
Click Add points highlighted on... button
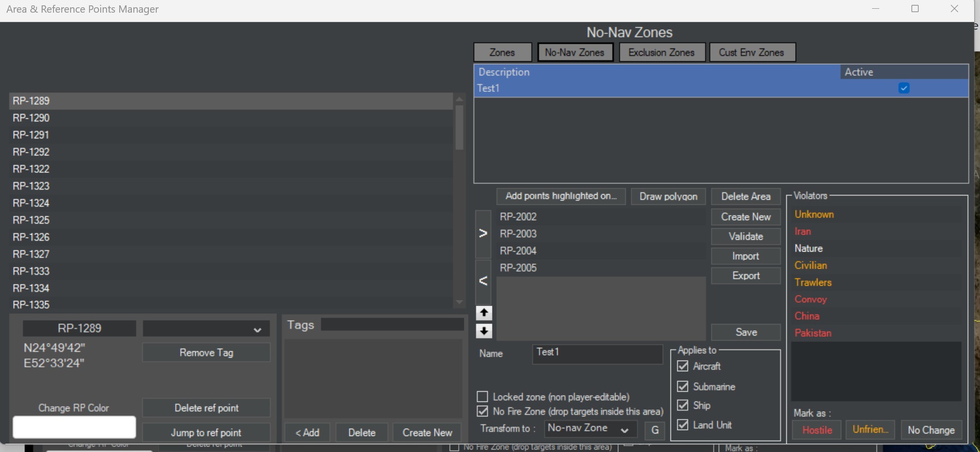click(x=561, y=196)
